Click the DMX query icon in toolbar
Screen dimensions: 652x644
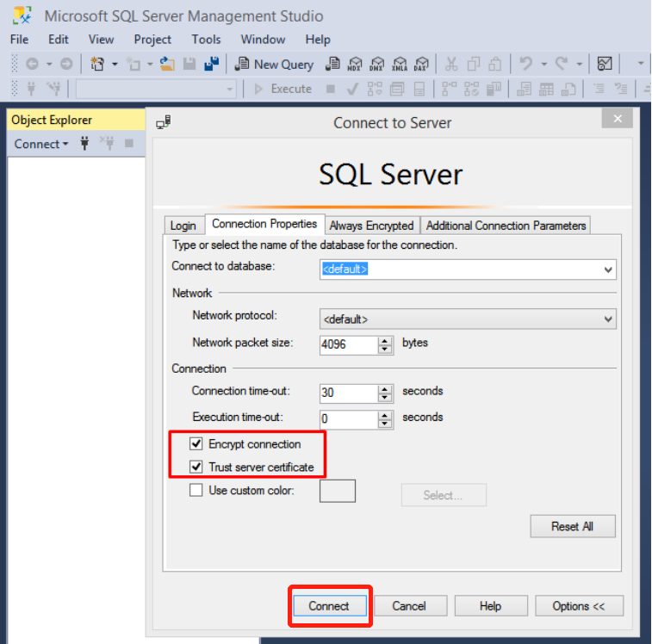(x=377, y=64)
